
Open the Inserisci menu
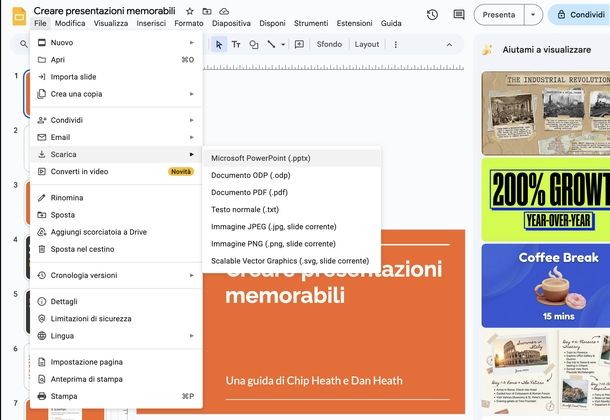(x=151, y=23)
